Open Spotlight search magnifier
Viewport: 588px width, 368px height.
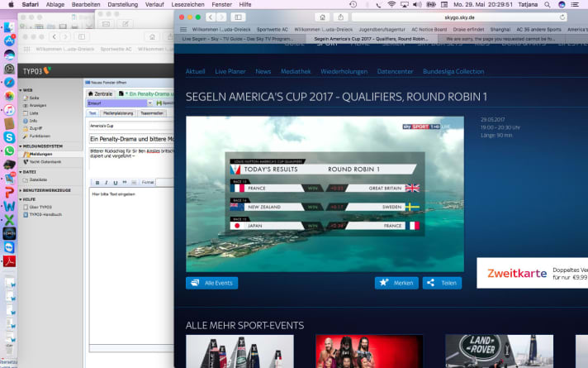pyautogui.click(x=548, y=4)
